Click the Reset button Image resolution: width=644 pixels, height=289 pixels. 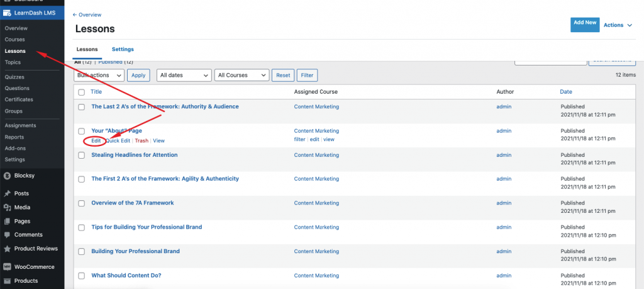(283, 75)
